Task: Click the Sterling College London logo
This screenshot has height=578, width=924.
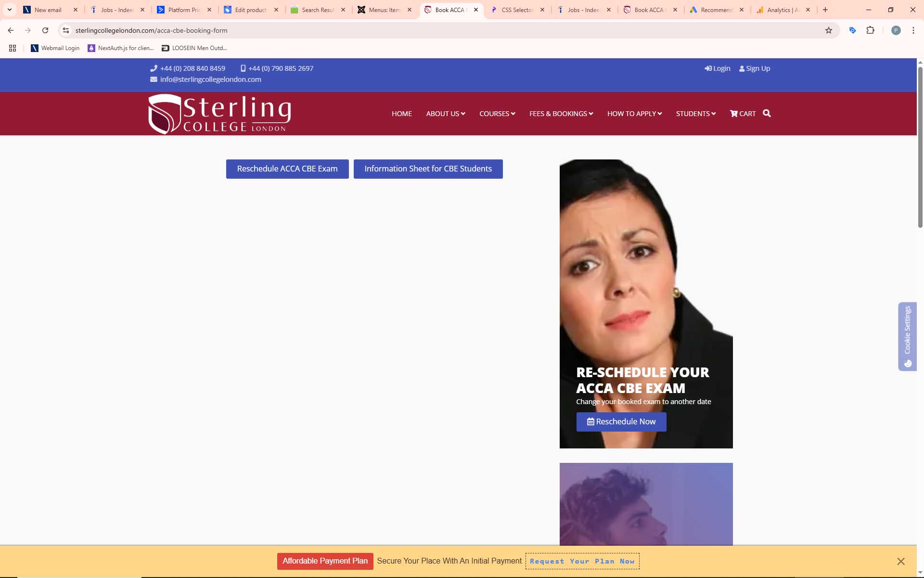Action: [x=219, y=114]
